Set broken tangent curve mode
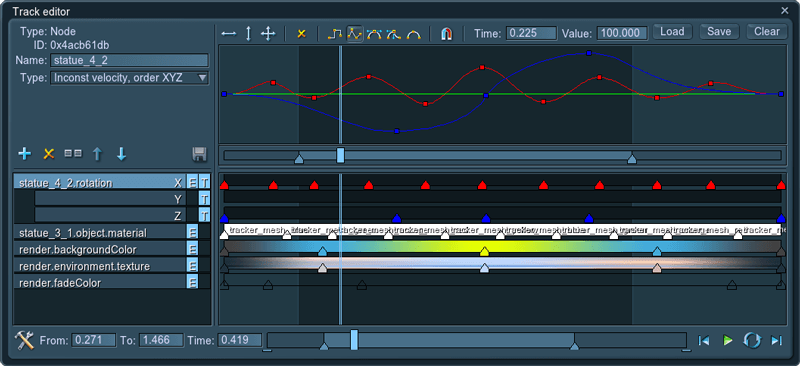This screenshot has height=366, width=800. (393, 34)
